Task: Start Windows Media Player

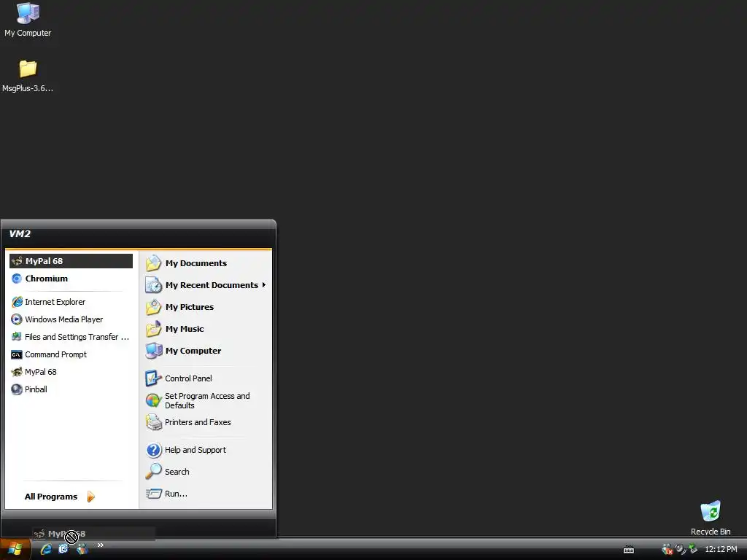Action: [x=71, y=319]
